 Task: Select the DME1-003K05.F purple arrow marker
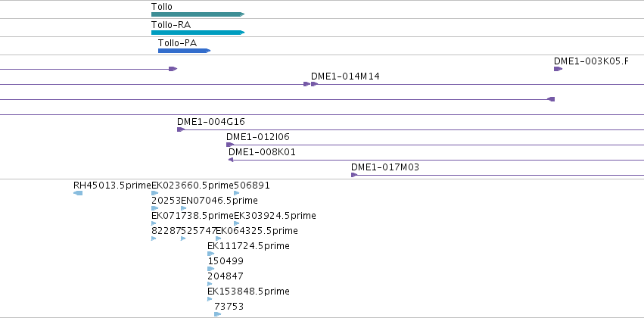tap(558, 69)
